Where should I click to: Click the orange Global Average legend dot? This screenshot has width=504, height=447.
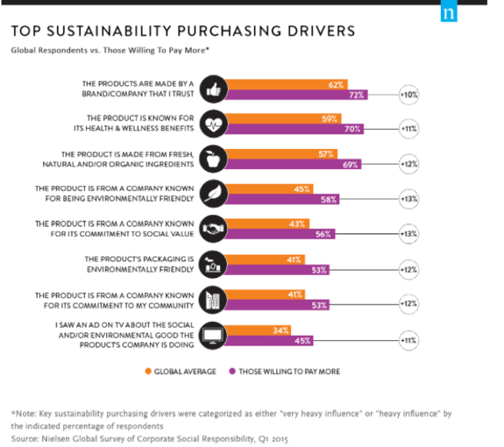click(x=148, y=372)
